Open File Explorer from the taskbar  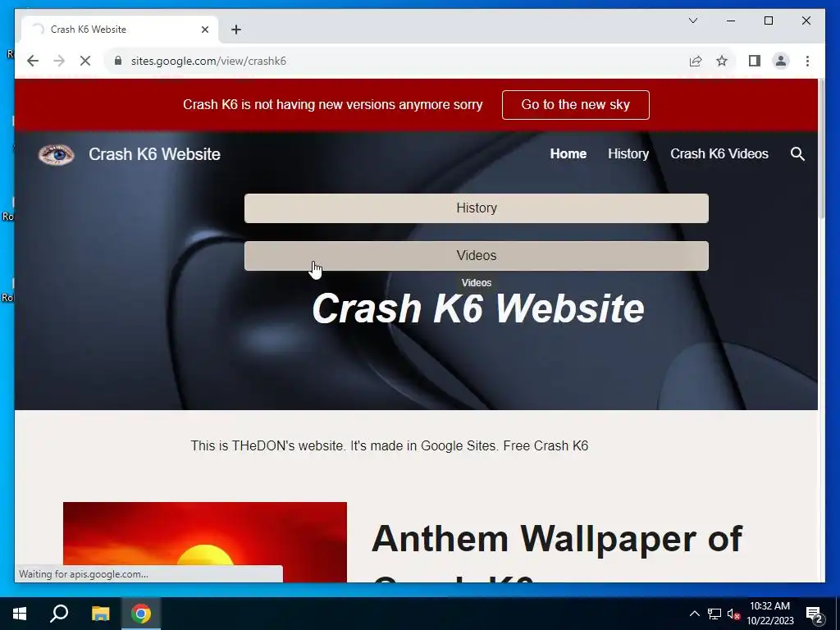(100, 614)
